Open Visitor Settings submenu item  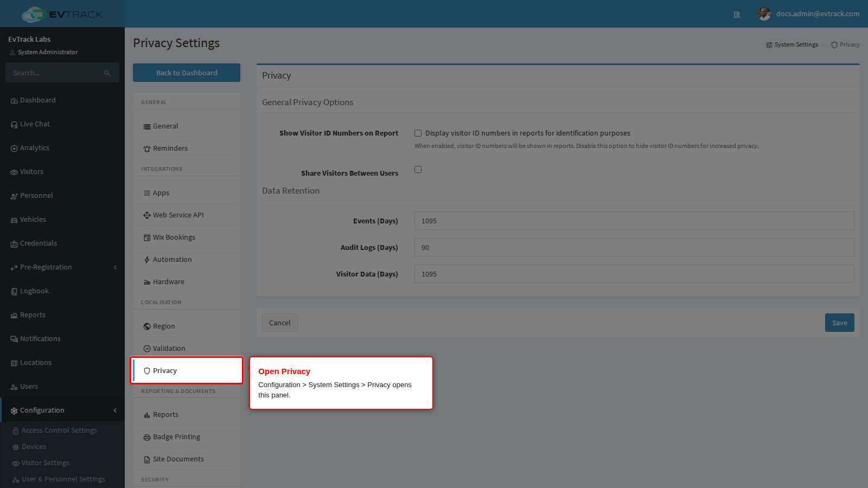click(x=62, y=463)
